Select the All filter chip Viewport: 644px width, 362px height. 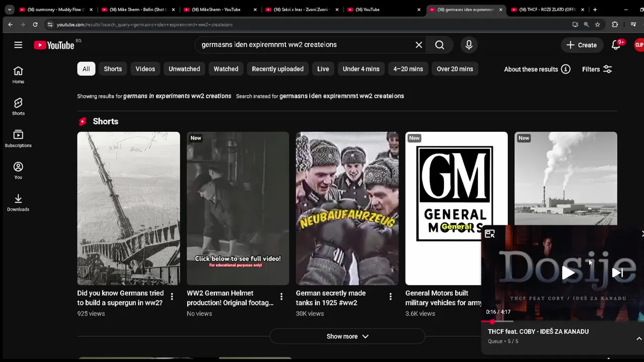click(x=86, y=69)
